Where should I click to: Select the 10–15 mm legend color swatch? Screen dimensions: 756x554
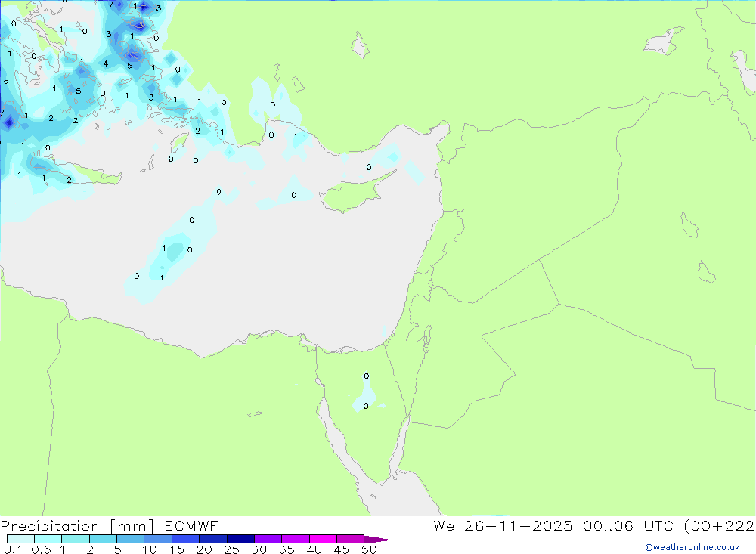tap(158, 539)
